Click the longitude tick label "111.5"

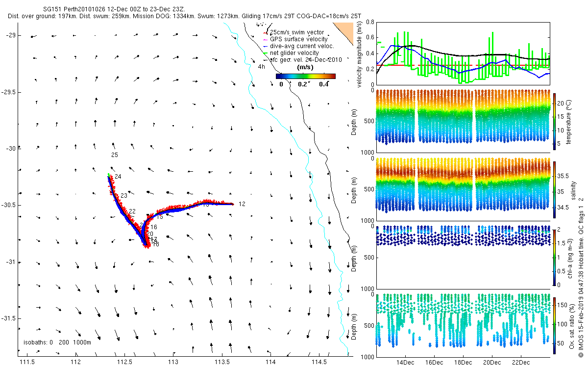click(26, 362)
